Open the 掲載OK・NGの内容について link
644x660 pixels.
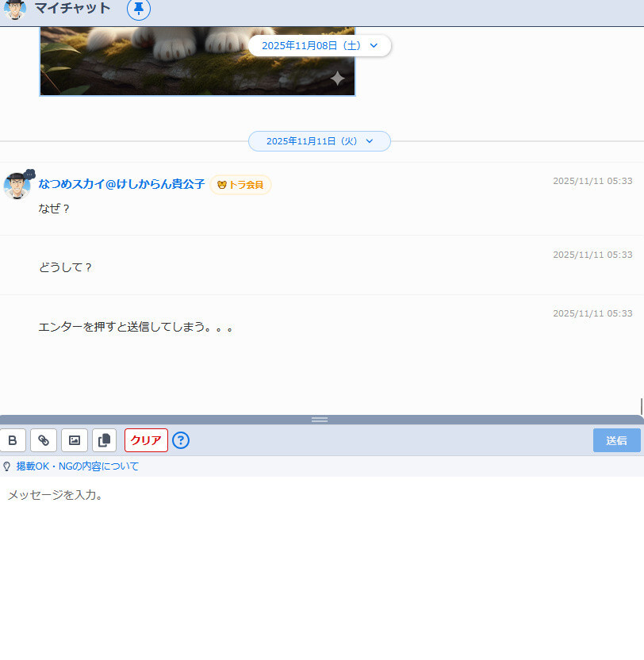[x=76, y=466]
